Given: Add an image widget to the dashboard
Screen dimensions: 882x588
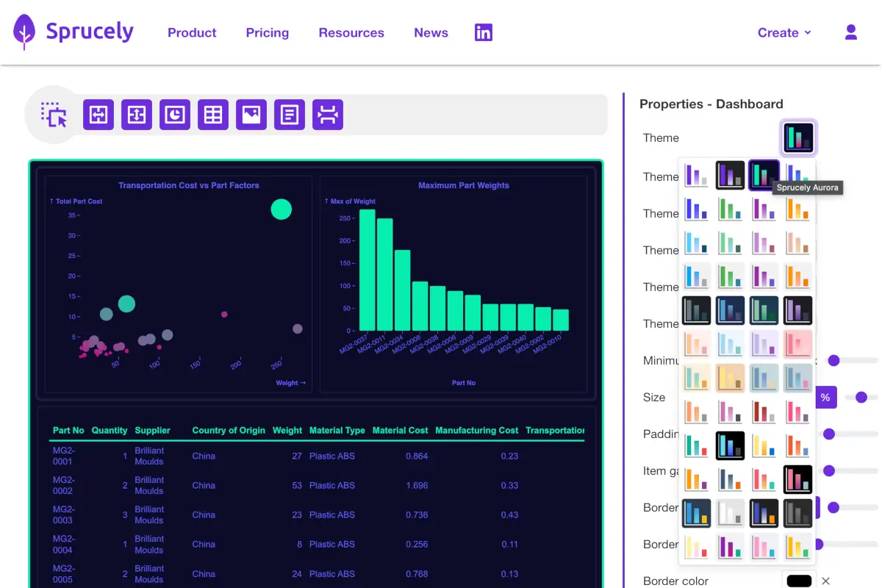Looking at the screenshot, I should [251, 115].
